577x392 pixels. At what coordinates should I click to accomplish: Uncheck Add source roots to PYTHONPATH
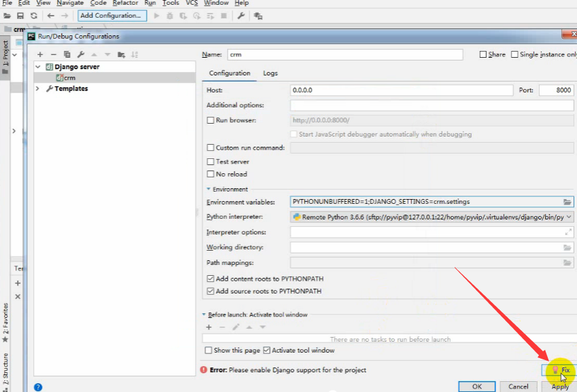click(211, 291)
